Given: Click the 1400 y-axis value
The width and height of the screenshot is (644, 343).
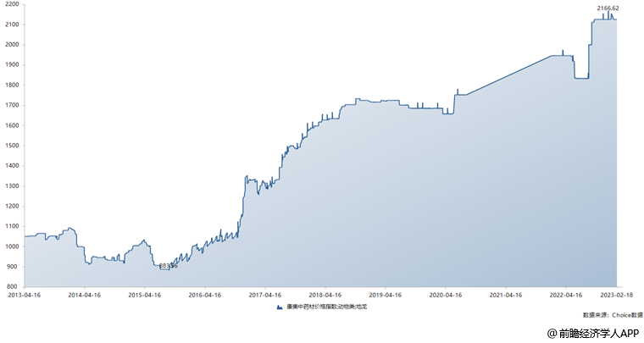Looking at the screenshot, I should coord(13,166).
